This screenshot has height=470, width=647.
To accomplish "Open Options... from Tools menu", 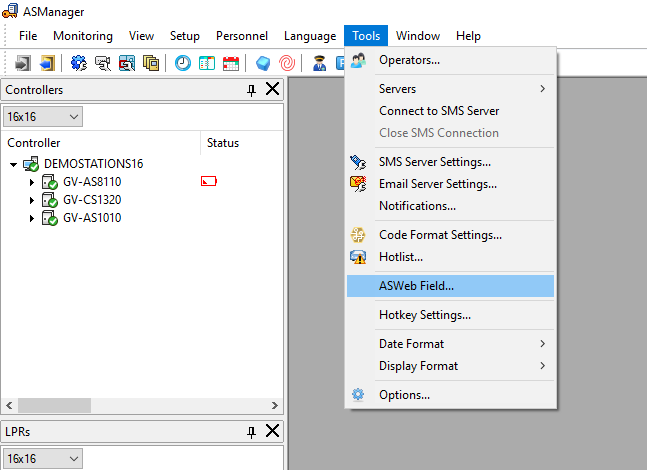I will 450,395.
